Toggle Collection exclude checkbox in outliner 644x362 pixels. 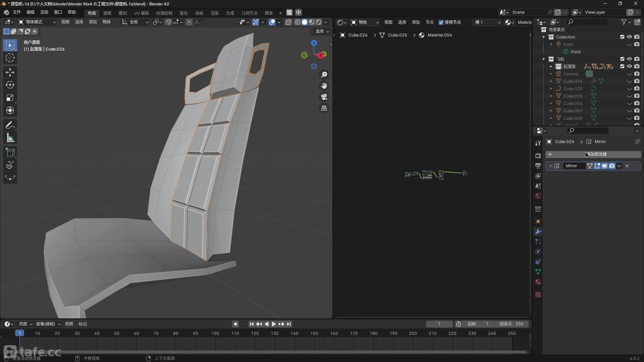click(622, 37)
